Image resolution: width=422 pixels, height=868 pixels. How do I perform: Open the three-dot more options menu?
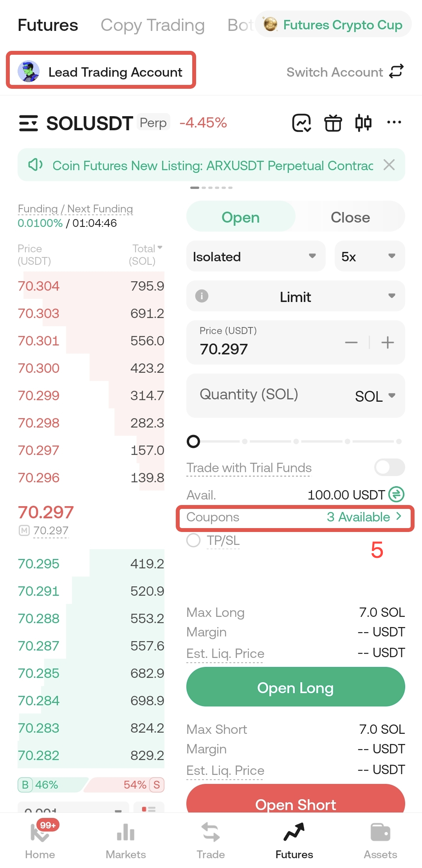[x=394, y=122]
